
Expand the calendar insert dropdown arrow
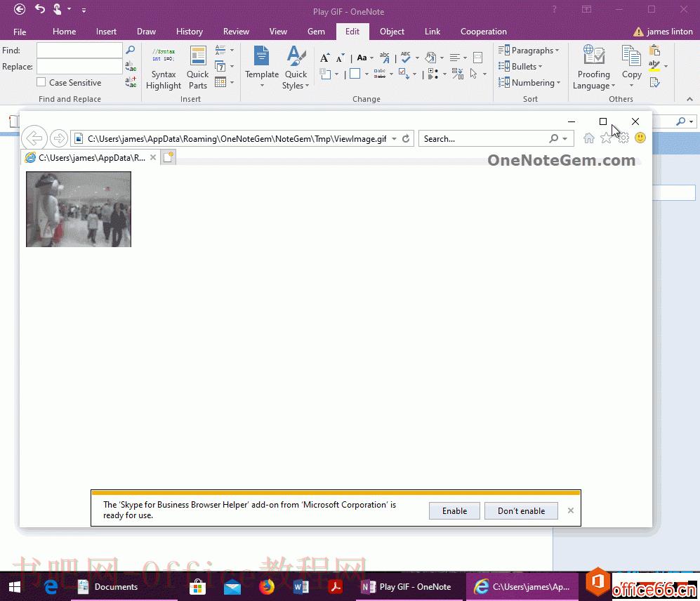pos(232,82)
